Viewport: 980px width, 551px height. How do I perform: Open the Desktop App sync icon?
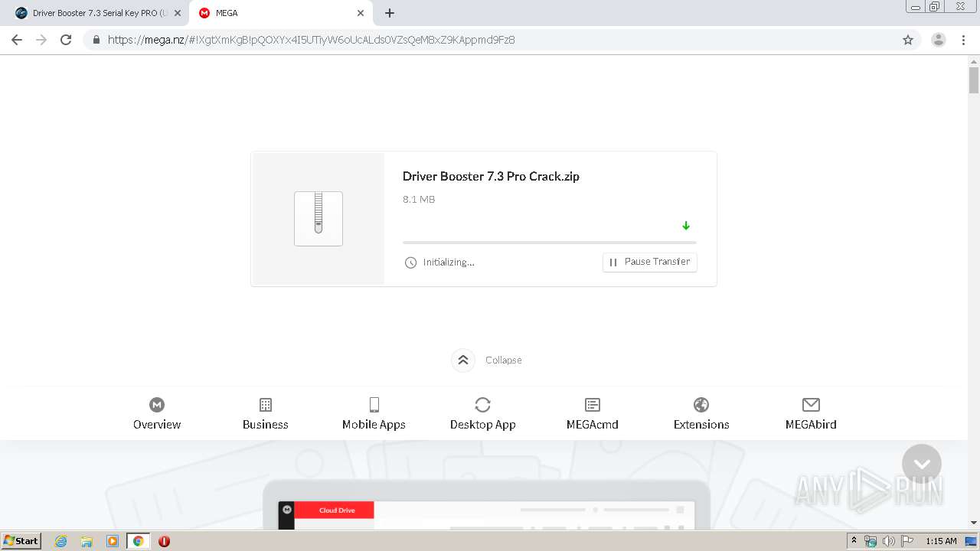pyautogui.click(x=482, y=405)
